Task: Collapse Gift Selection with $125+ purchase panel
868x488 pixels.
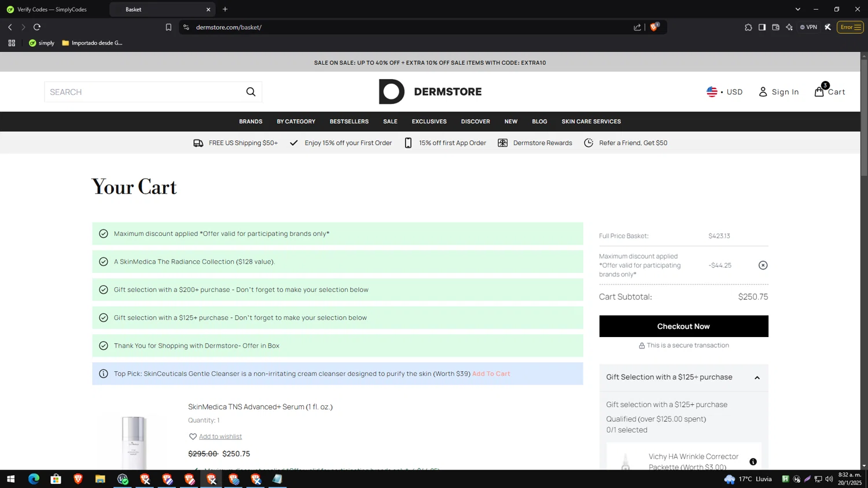Action: [757, 378]
